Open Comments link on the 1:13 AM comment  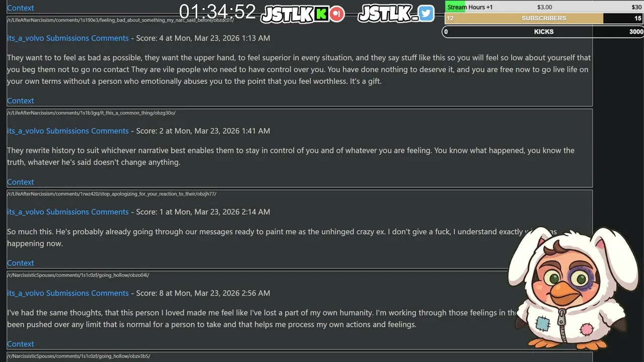click(110, 38)
